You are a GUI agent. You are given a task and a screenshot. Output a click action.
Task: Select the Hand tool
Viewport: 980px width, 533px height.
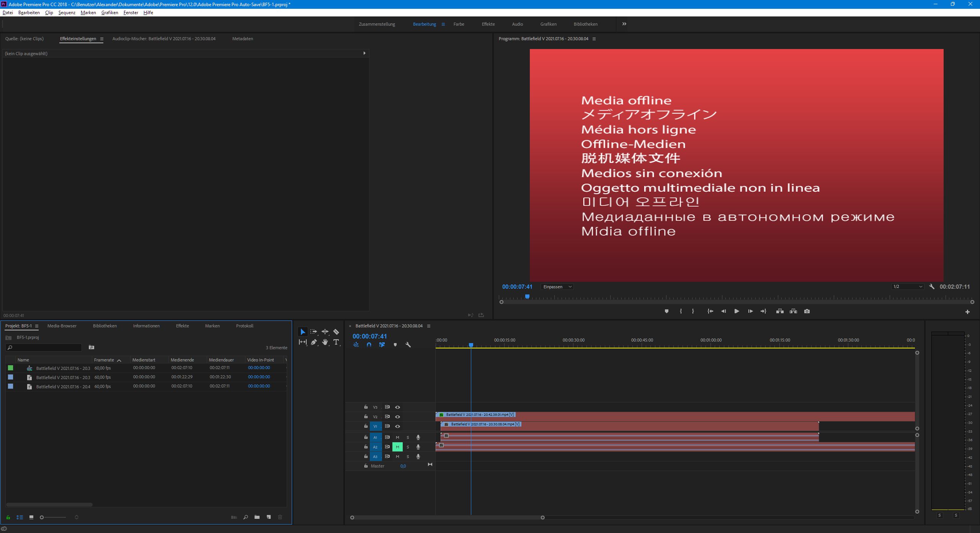pyautogui.click(x=325, y=342)
